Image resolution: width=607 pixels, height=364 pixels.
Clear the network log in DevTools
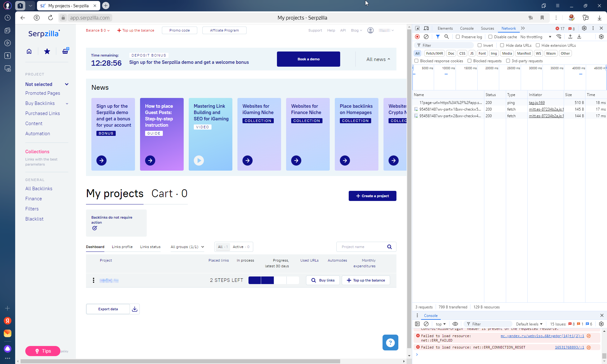tap(426, 37)
